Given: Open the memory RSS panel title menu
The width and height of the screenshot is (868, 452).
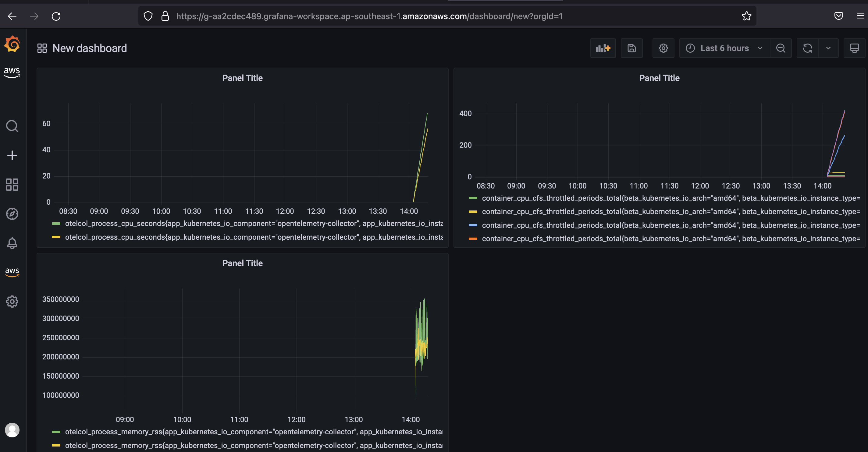Looking at the screenshot, I should tap(242, 263).
